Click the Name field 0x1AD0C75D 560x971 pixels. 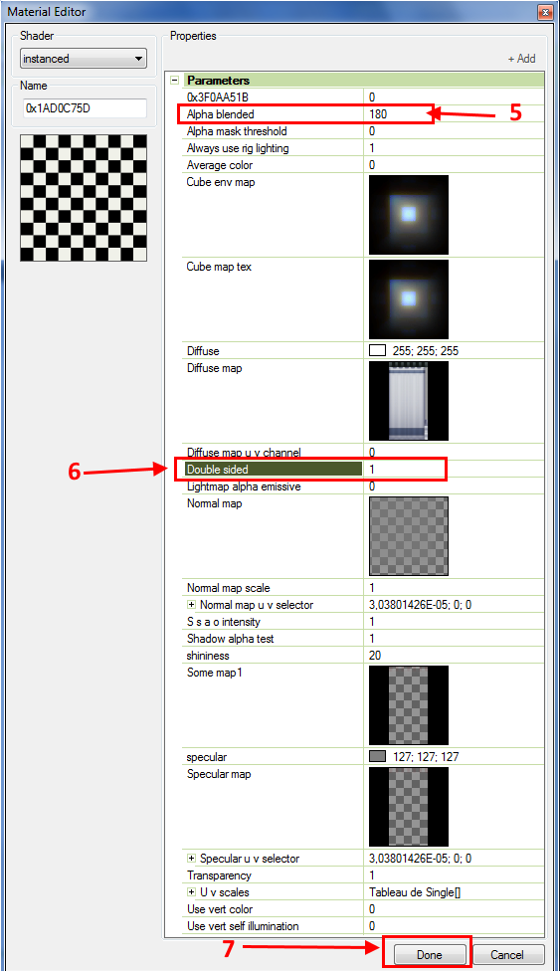(84, 108)
